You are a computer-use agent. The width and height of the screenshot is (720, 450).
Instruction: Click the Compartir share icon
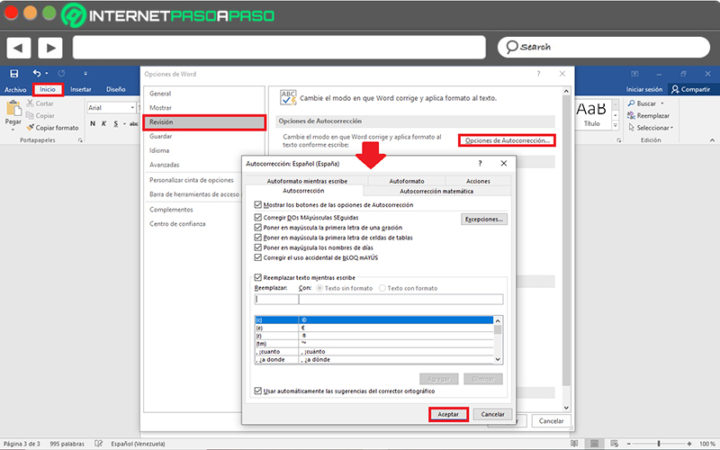tap(675, 89)
